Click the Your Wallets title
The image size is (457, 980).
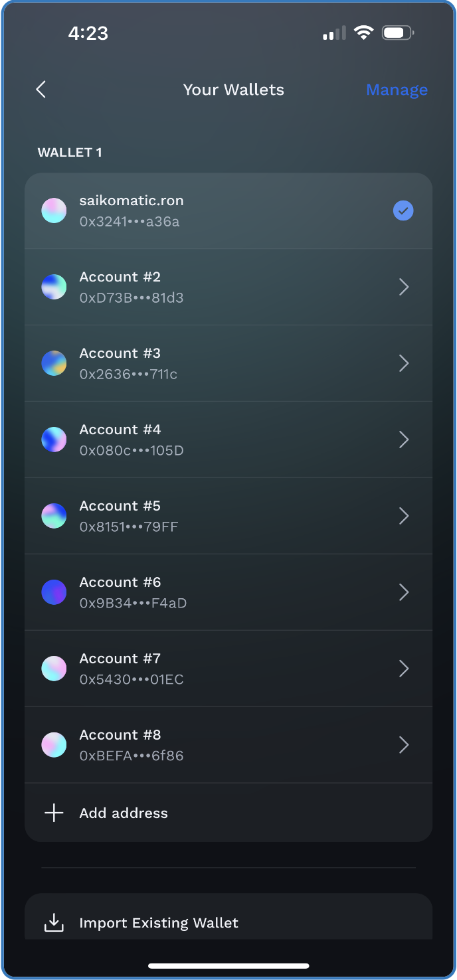tap(234, 90)
